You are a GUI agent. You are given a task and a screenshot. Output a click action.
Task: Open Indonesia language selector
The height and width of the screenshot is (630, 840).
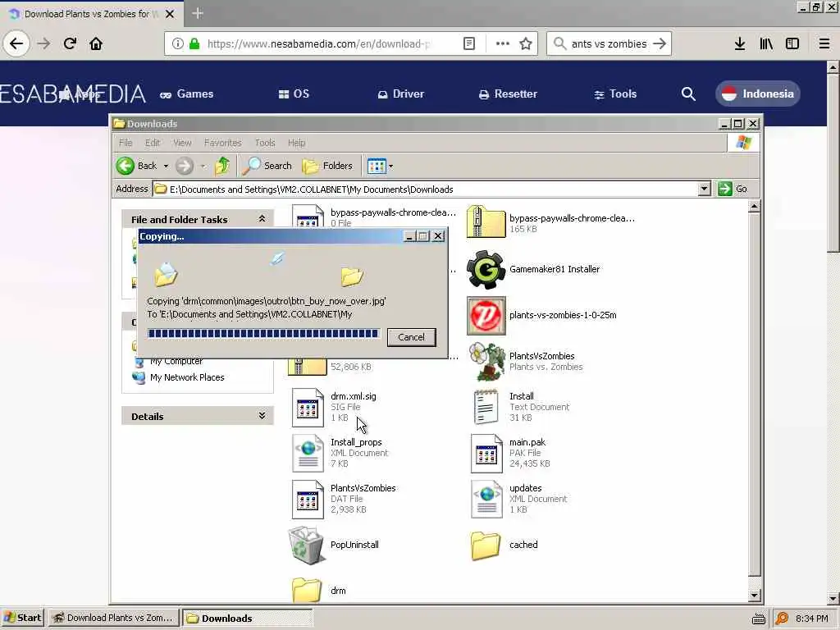757,94
